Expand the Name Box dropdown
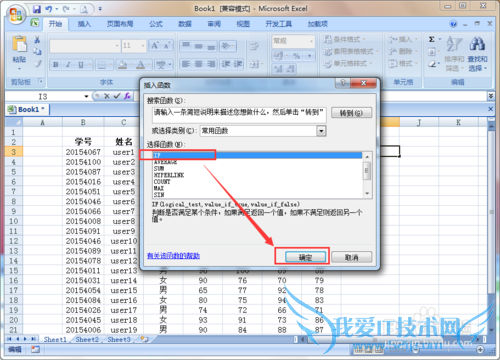 point(86,96)
